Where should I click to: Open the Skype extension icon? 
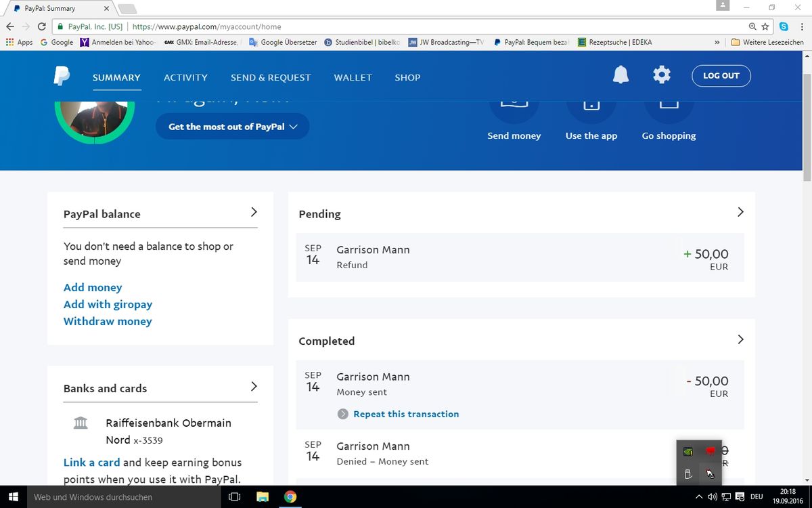[784, 26]
